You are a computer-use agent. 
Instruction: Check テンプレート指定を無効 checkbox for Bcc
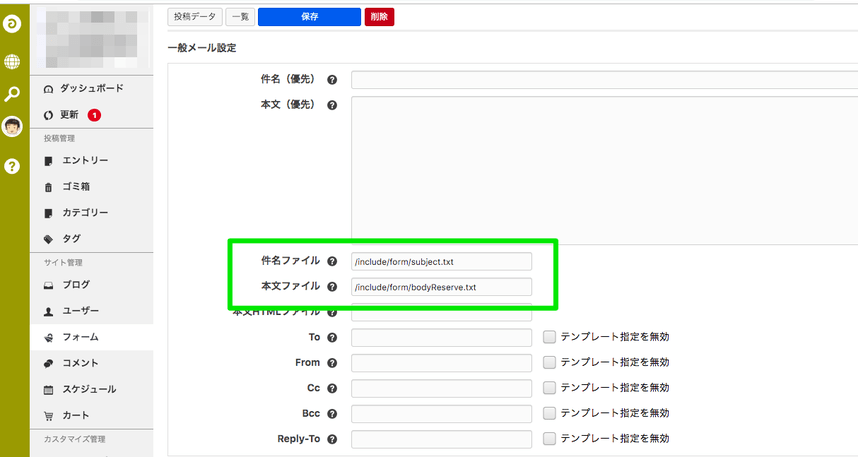(x=549, y=413)
